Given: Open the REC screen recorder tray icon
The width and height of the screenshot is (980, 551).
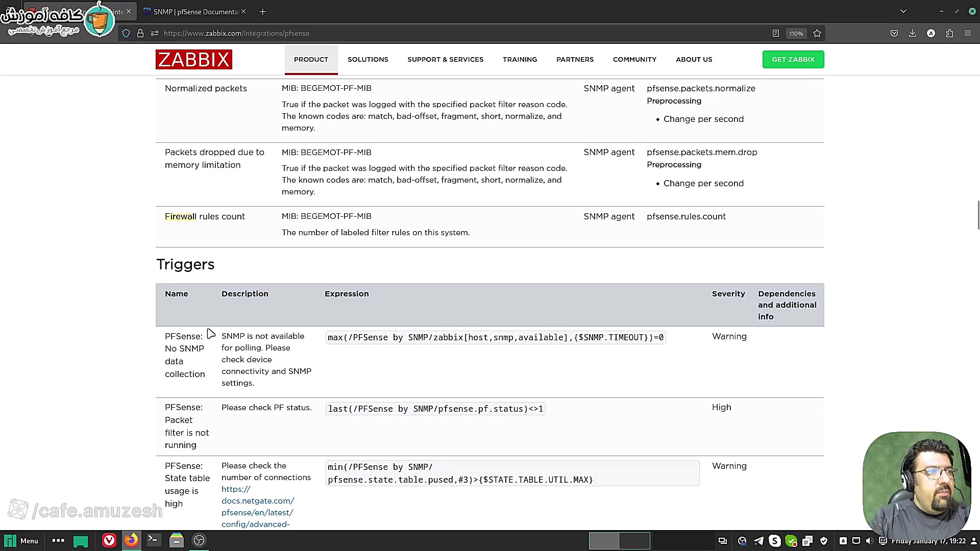Looking at the screenshot, I should tap(742, 541).
